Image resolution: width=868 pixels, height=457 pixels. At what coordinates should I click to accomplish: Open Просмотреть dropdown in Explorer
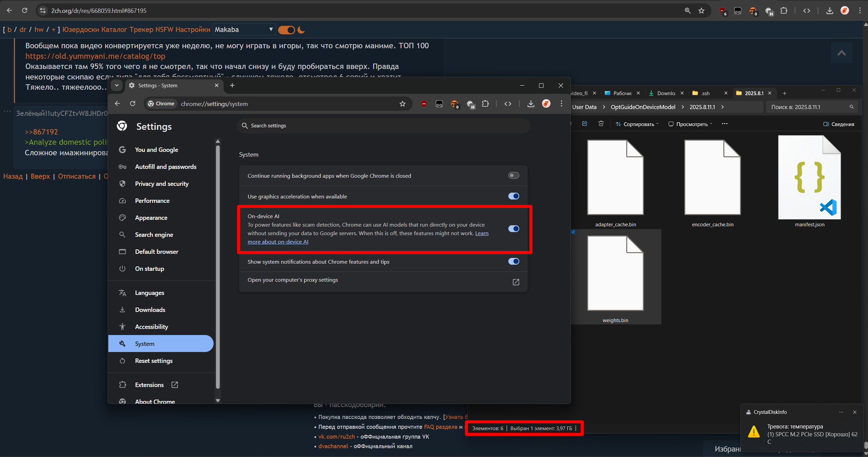click(690, 124)
